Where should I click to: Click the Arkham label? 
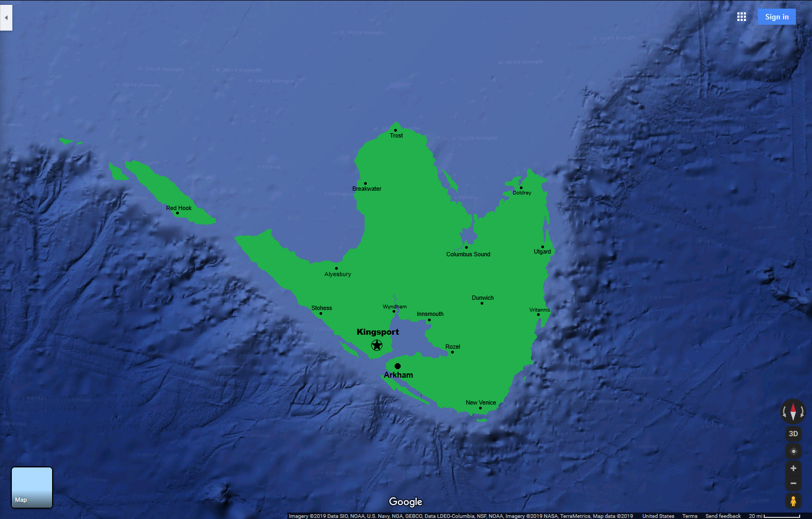(x=398, y=375)
